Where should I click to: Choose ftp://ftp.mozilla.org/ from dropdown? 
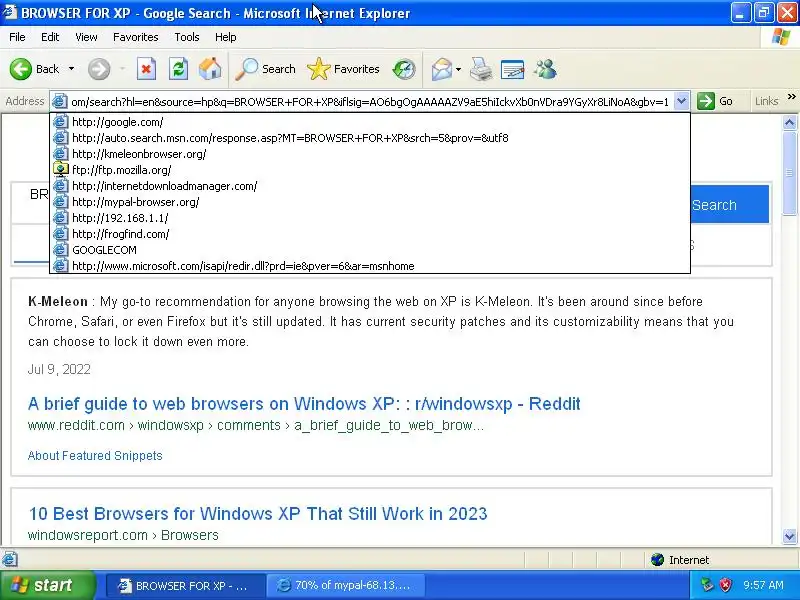tap(370, 170)
